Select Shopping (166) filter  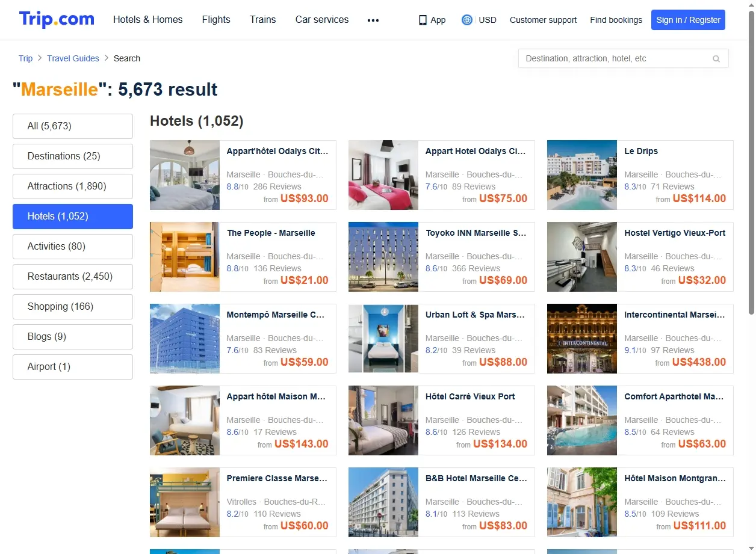(73, 307)
